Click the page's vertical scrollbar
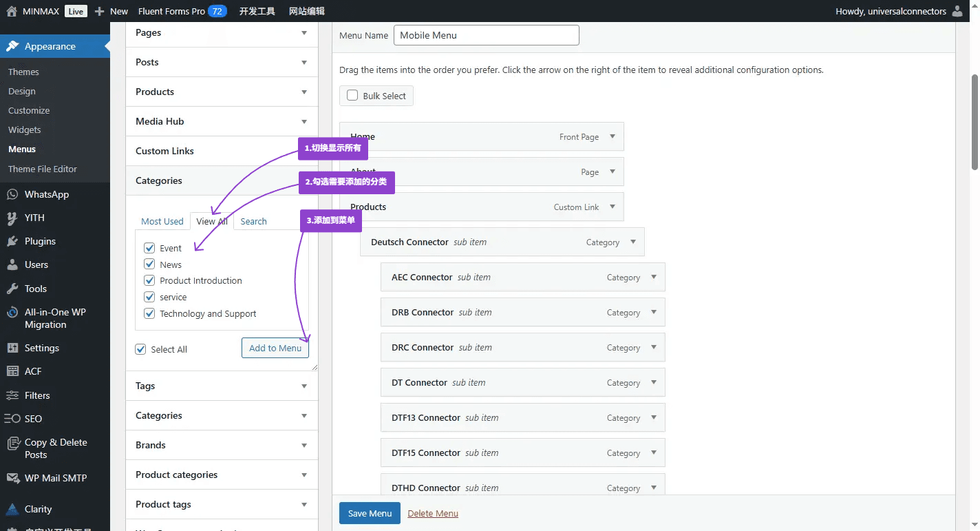This screenshot has width=980, height=531. click(x=974, y=121)
